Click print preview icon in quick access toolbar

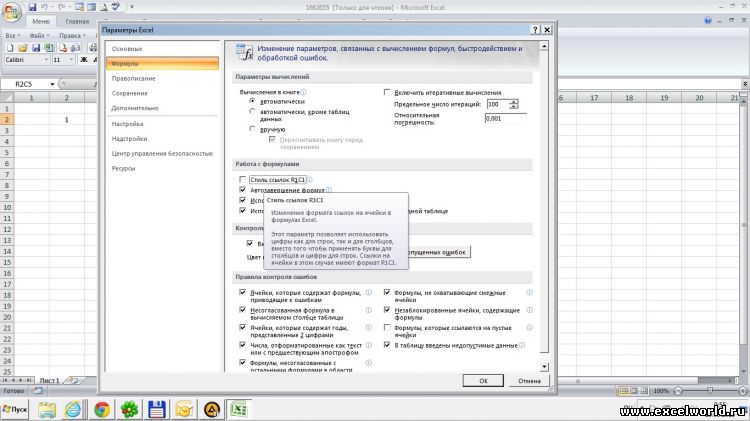pos(103,7)
